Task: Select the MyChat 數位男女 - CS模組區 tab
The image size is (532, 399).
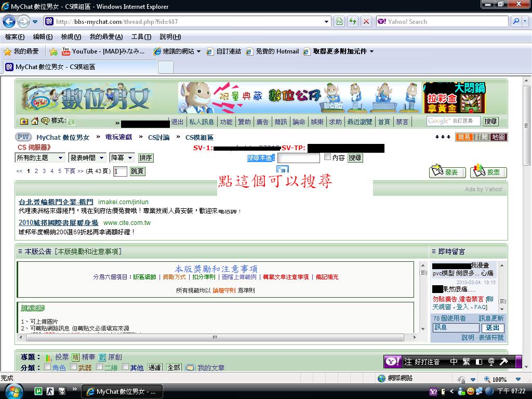Action: [81, 67]
